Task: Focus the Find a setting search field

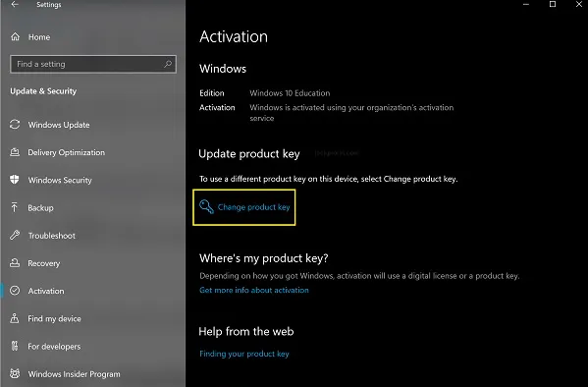Action: (93, 64)
